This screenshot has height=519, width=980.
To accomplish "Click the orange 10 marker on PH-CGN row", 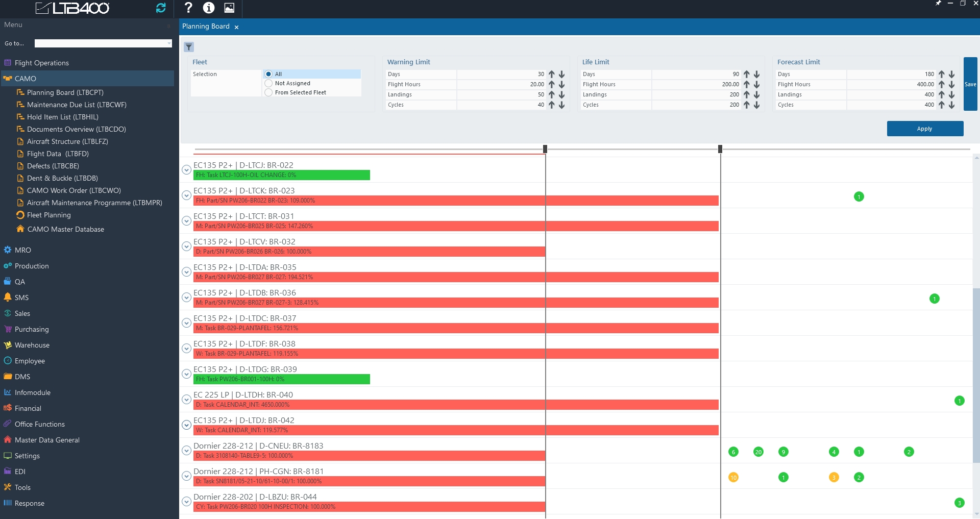I will click(733, 477).
